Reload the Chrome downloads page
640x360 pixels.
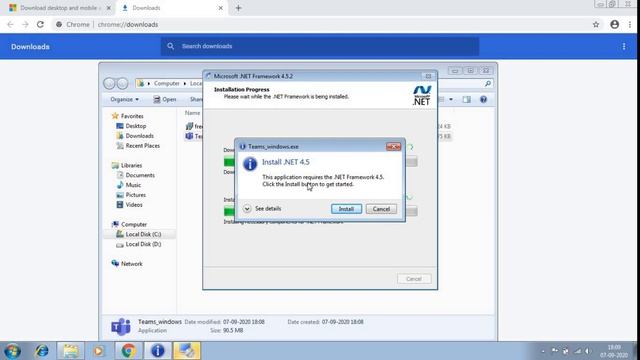pyautogui.click(x=40, y=24)
